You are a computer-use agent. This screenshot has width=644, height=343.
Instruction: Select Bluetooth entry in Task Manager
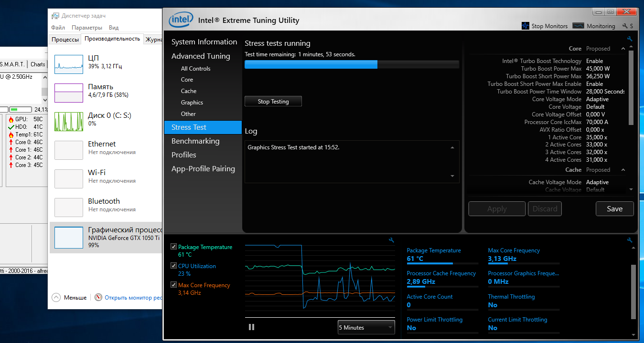(x=105, y=207)
